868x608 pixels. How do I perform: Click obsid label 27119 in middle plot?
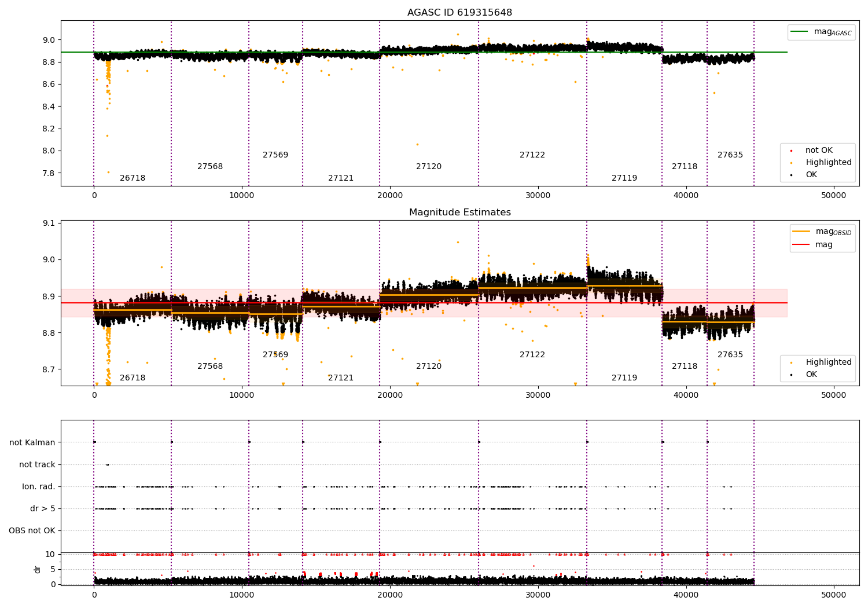click(624, 378)
